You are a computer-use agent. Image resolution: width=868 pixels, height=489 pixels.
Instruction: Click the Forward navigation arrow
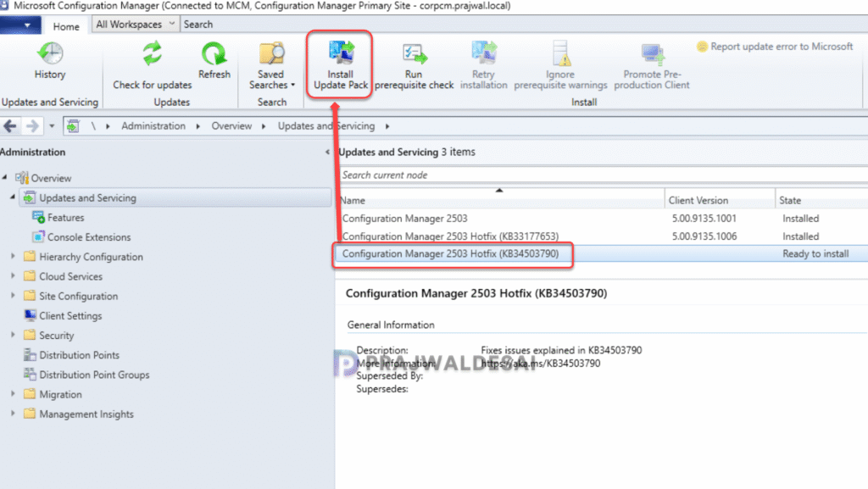click(x=33, y=126)
